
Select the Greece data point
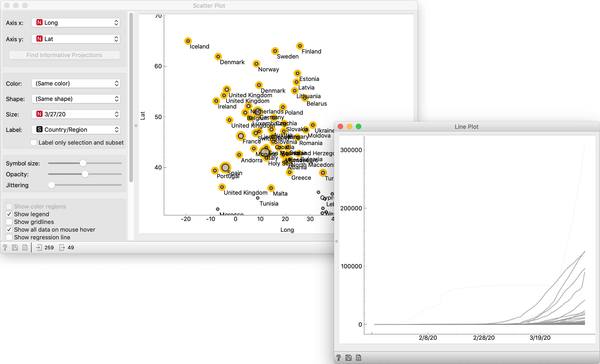coord(289,172)
